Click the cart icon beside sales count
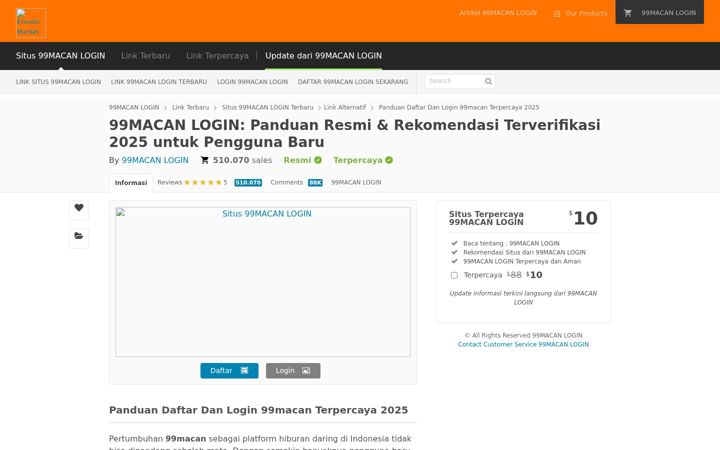The image size is (720, 450). pyautogui.click(x=205, y=160)
